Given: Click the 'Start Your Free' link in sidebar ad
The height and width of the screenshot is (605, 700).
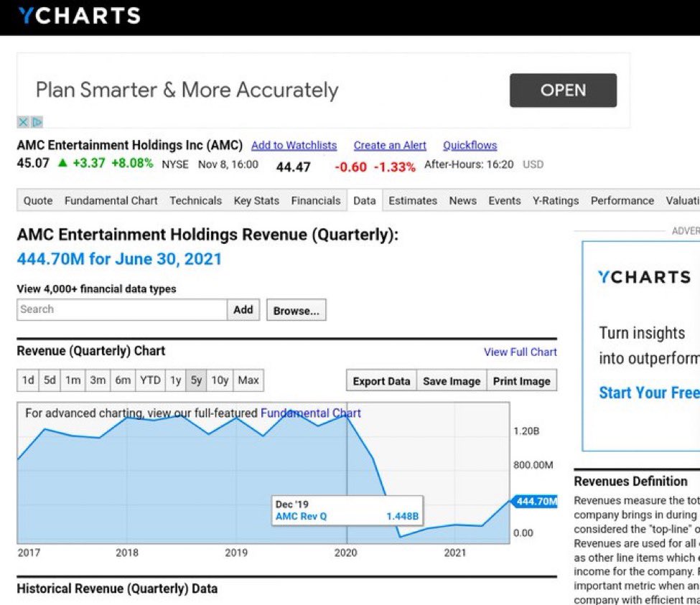Looking at the screenshot, I should pyautogui.click(x=649, y=393).
